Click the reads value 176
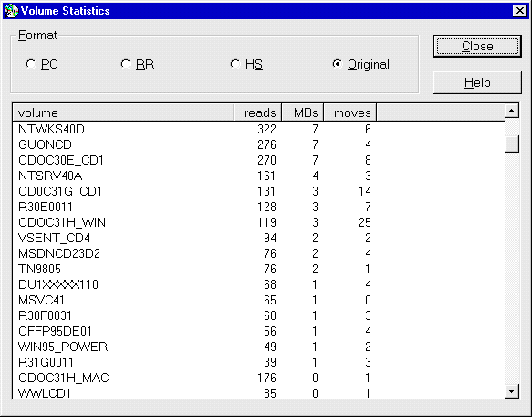Screen dimensions: 532x417 267,378
